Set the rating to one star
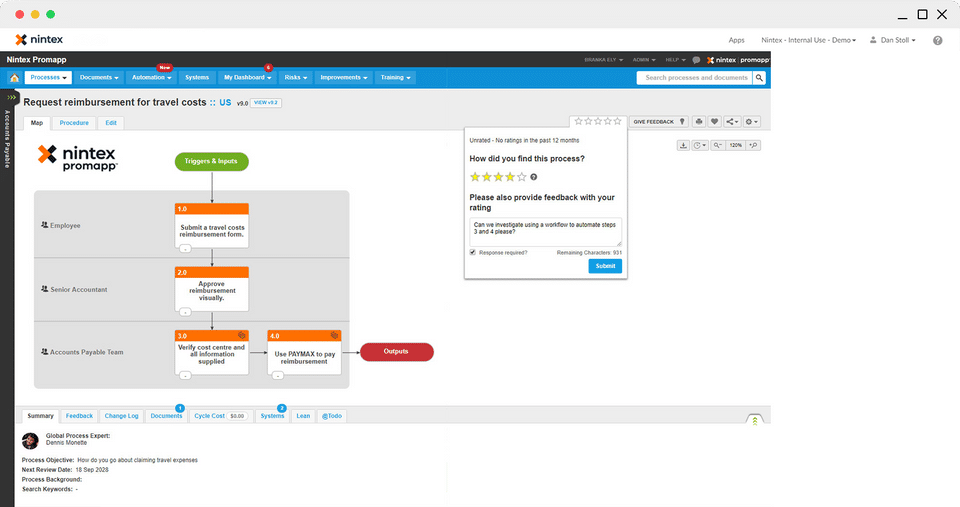The image size is (960, 507). (474, 177)
